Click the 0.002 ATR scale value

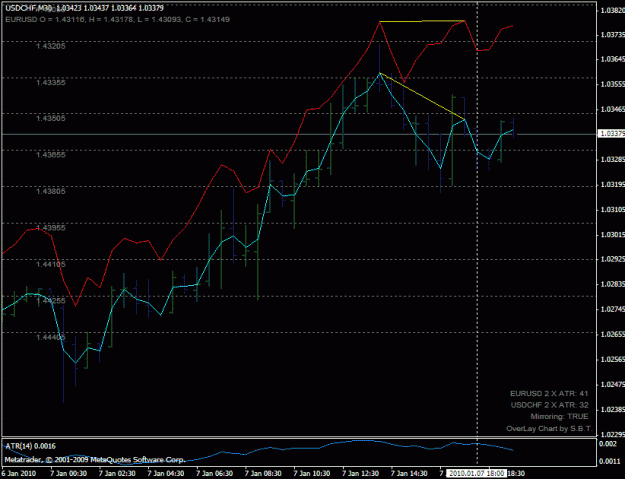[609, 444]
